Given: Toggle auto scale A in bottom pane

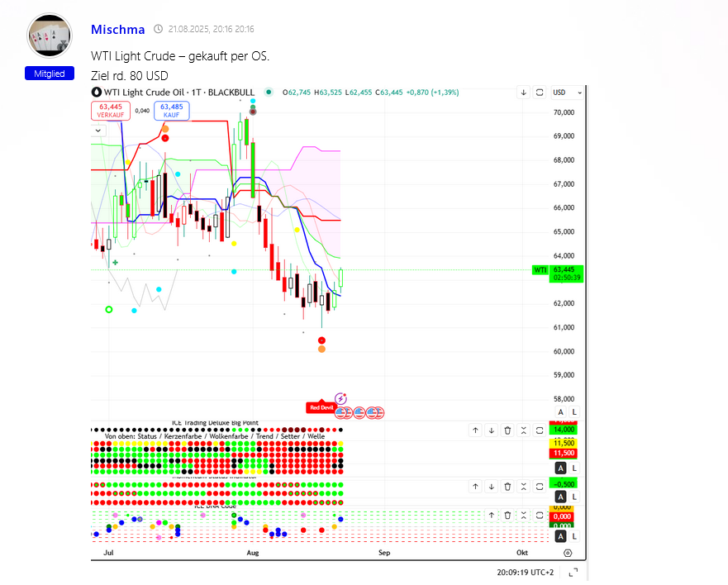Looking at the screenshot, I should 561,536.
